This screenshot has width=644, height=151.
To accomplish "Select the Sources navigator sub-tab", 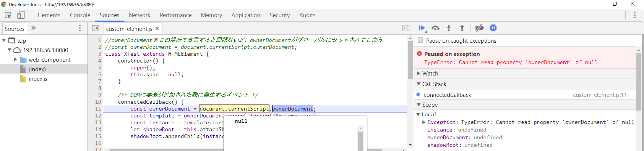I will click(x=15, y=29).
